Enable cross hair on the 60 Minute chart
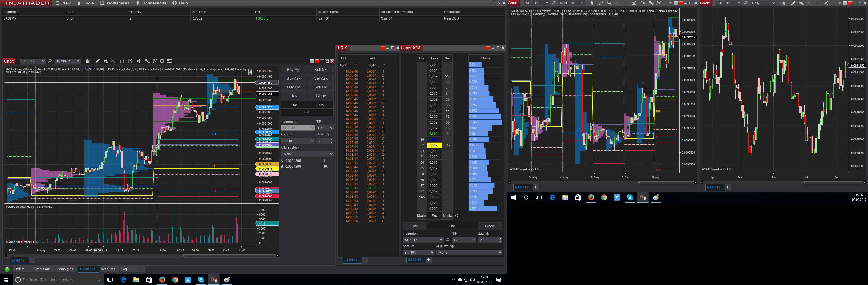Image resolution: width=868 pixels, height=285 pixels. (626, 3)
